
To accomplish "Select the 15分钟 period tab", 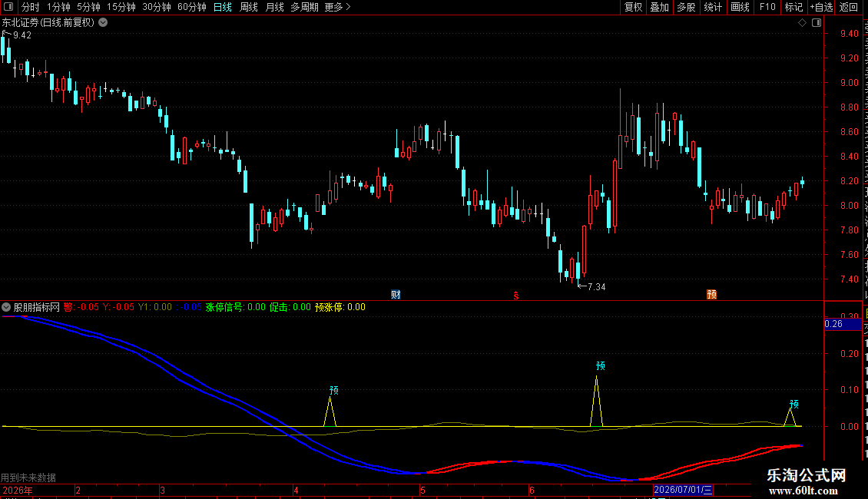I will [121, 7].
